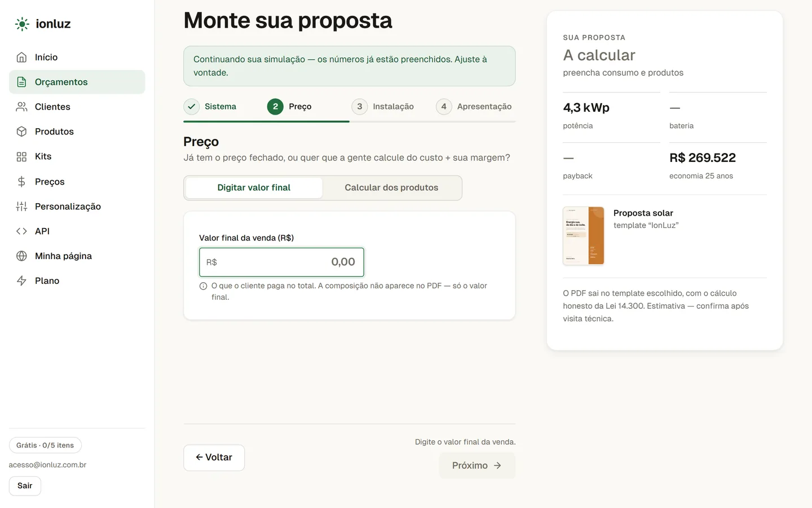Open Início via its home icon
This screenshot has height=508, width=812.
click(21, 57)
